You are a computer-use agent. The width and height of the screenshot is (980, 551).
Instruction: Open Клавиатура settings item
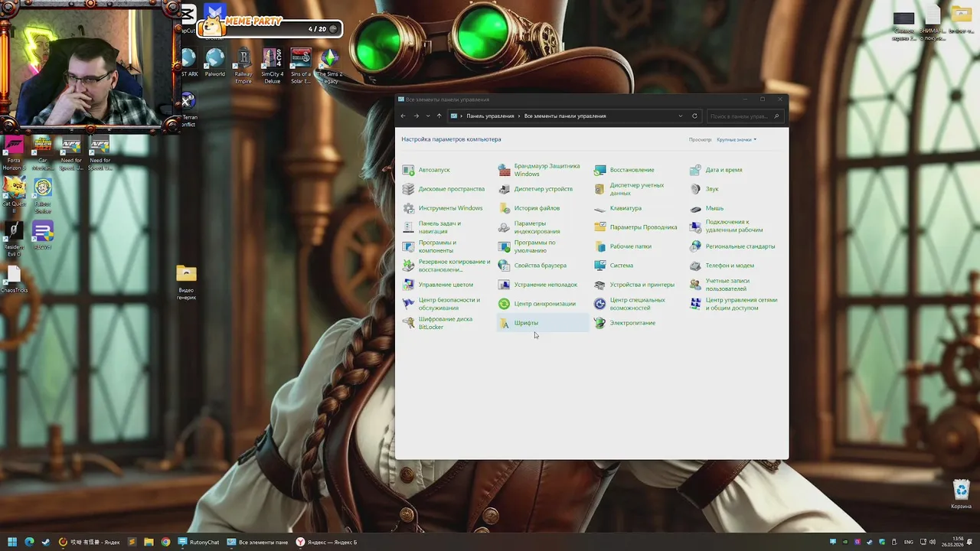click(x=618, y=208)
